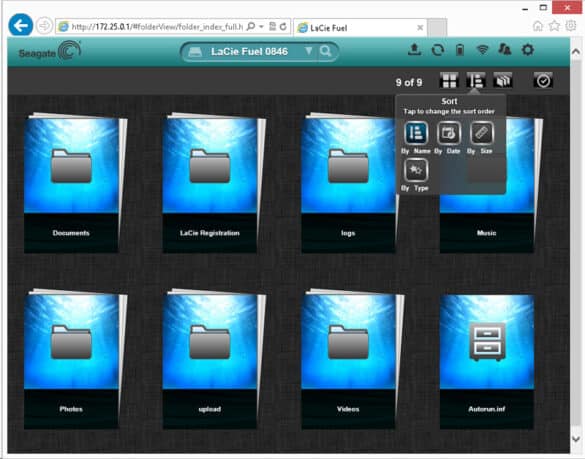
Task: Click the users icon in header
Action: point(505,49)
